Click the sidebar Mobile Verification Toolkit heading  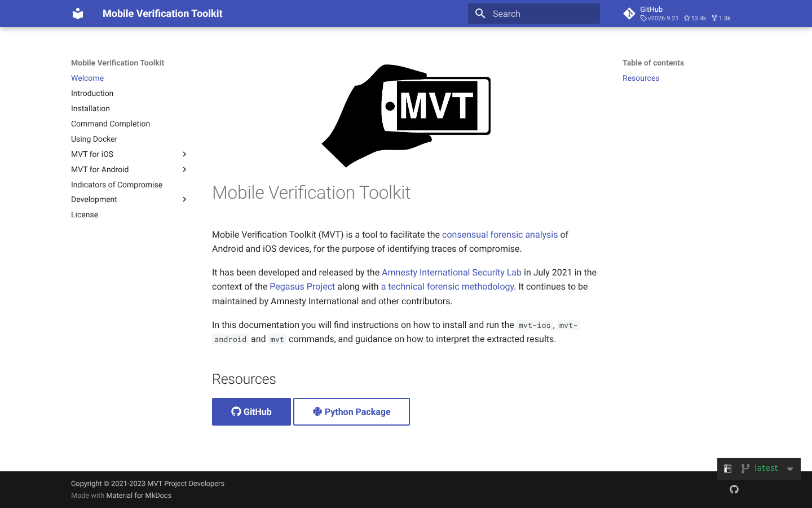click(x=117, y=63)
